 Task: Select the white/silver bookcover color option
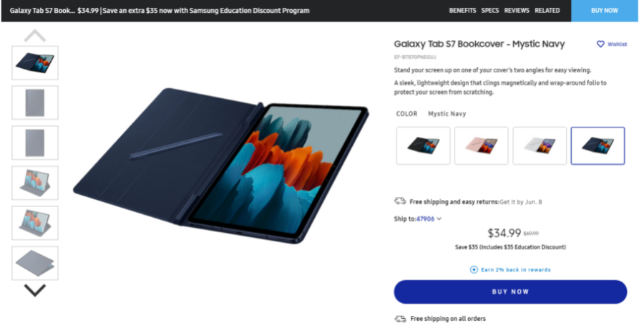(540, 146)
